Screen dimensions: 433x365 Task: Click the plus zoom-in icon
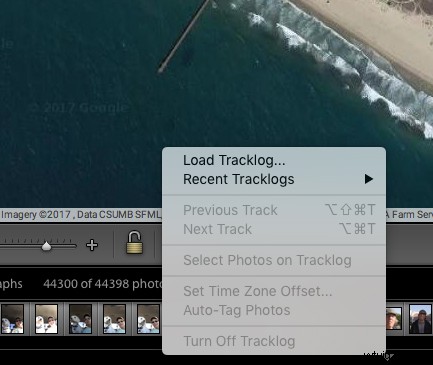tap(92, 245)
